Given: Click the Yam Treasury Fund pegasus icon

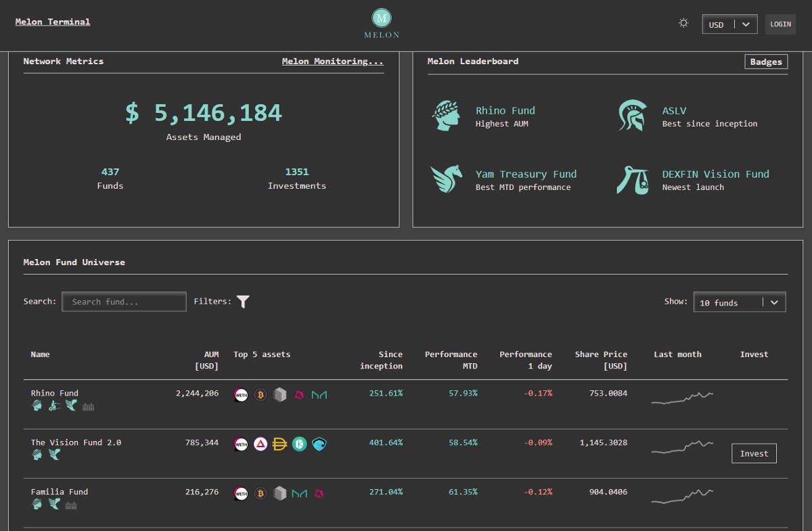Looking at the screenshot, I should point(447,179).
